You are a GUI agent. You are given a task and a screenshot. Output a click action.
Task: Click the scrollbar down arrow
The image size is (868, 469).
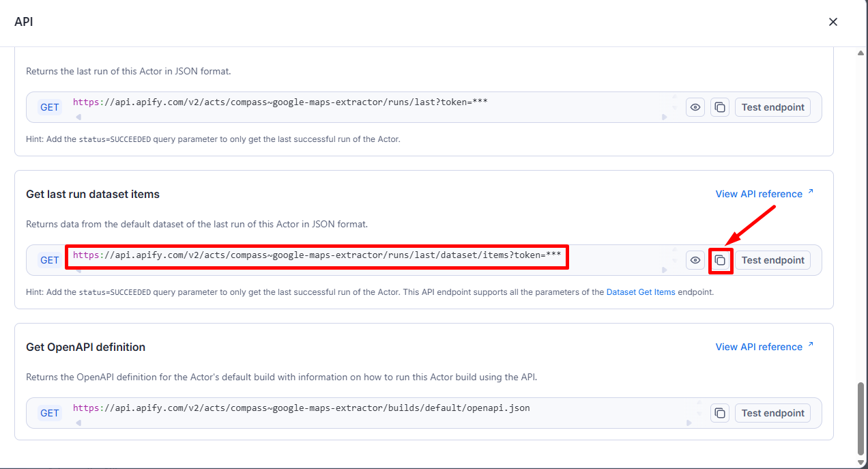click(x=860, y=461)
